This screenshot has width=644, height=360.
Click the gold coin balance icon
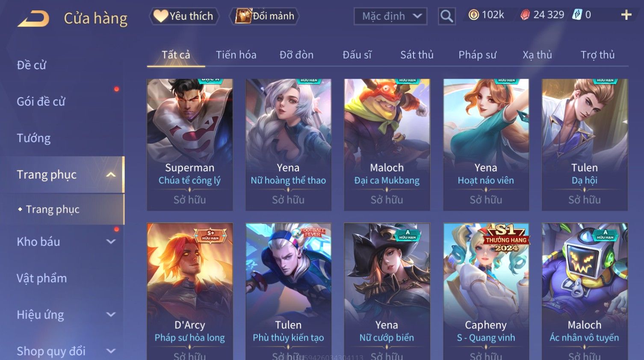point(473,15)
